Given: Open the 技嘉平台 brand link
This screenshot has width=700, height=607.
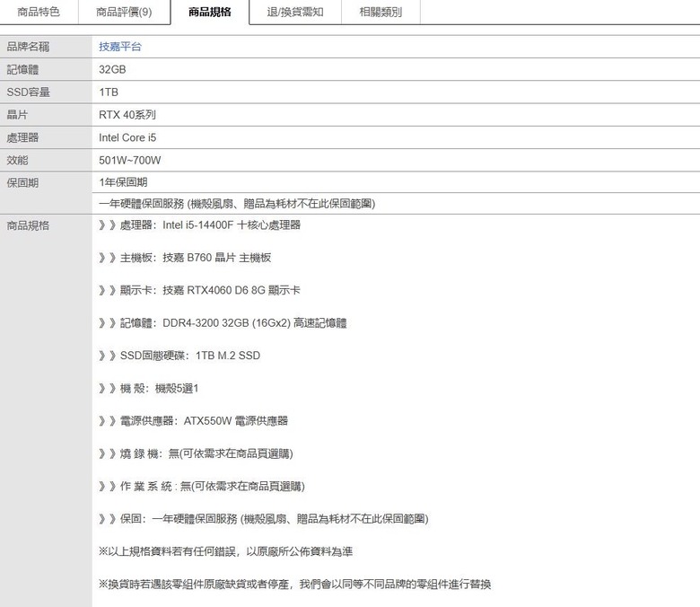Looking at the screenshot, I should click(120, 47).
